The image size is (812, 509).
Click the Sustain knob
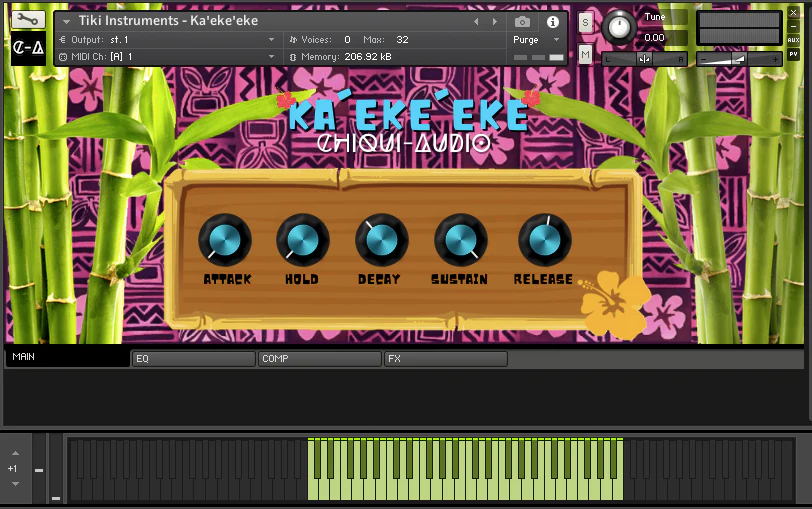pyautogui.click(x=460, y=240)
